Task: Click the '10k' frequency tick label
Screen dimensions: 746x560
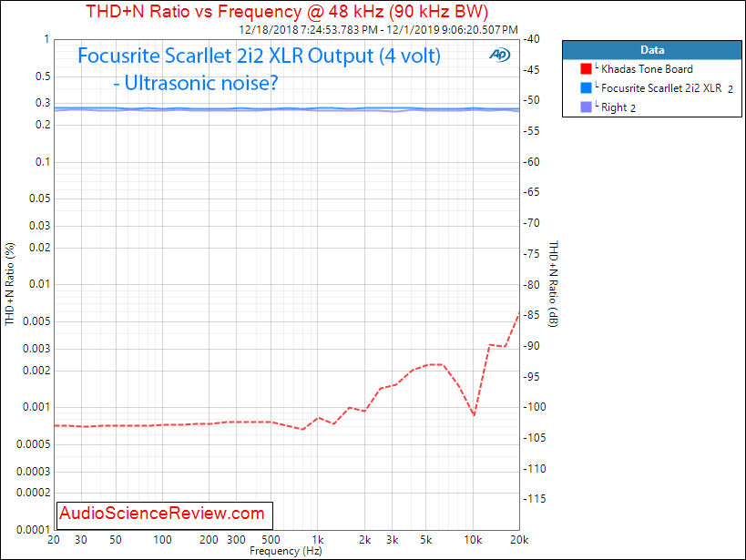Action: coord(473,540)
